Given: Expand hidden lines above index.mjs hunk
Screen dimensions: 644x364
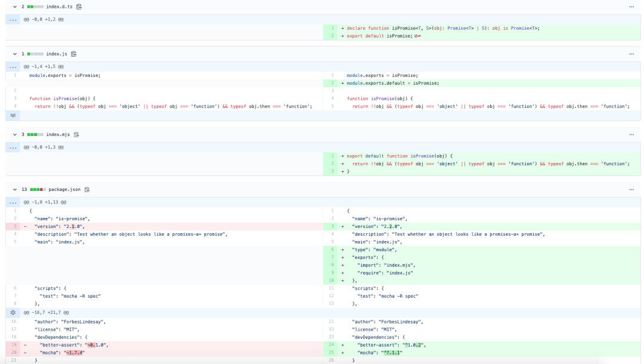Looking at the screenshot, I should click(13, 147).
